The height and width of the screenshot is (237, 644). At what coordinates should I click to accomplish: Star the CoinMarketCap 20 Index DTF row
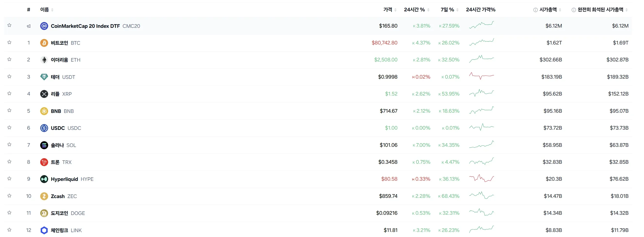pyautogui.click(x=9, y=25)
